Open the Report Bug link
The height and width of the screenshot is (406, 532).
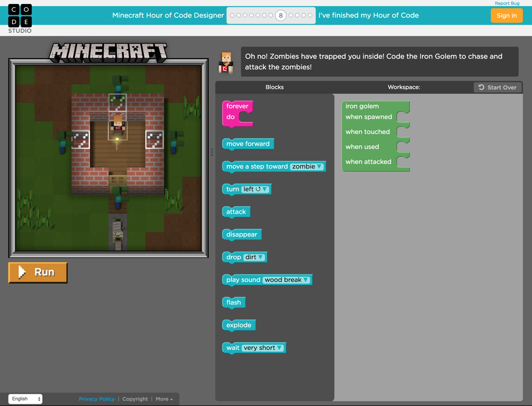tap(507, 3)
